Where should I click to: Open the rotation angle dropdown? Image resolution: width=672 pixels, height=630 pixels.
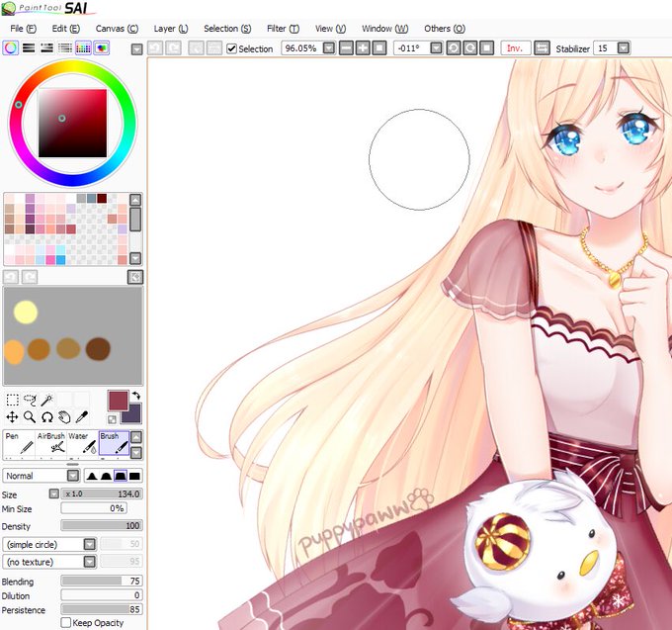(436, 47)
